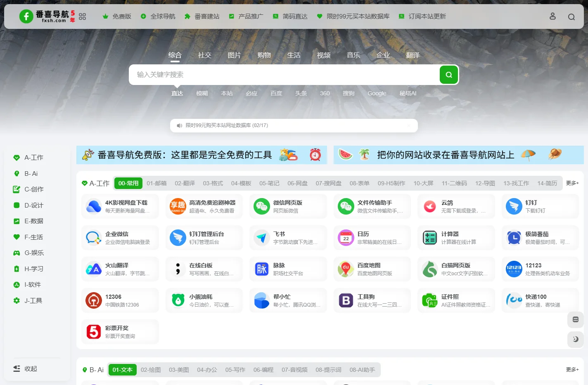The image size is (588, 385).
Task: Choose the 头条 search engine option
Action: [301, 93]
